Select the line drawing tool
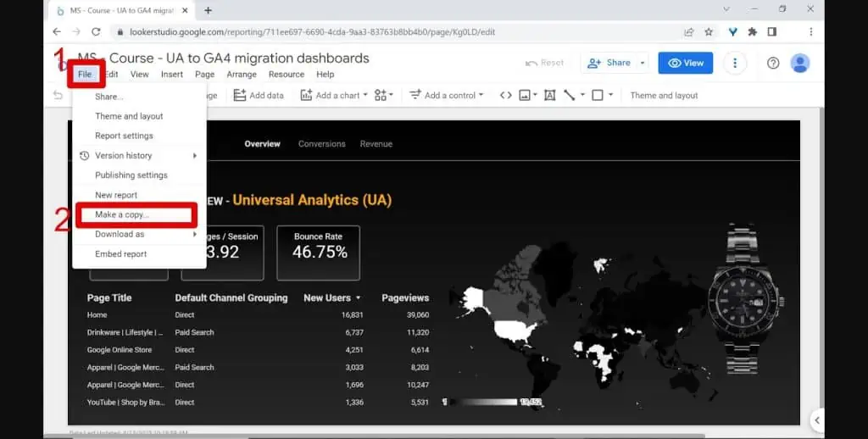The width and height of the screenshot is (868, 439). point(570,95)
